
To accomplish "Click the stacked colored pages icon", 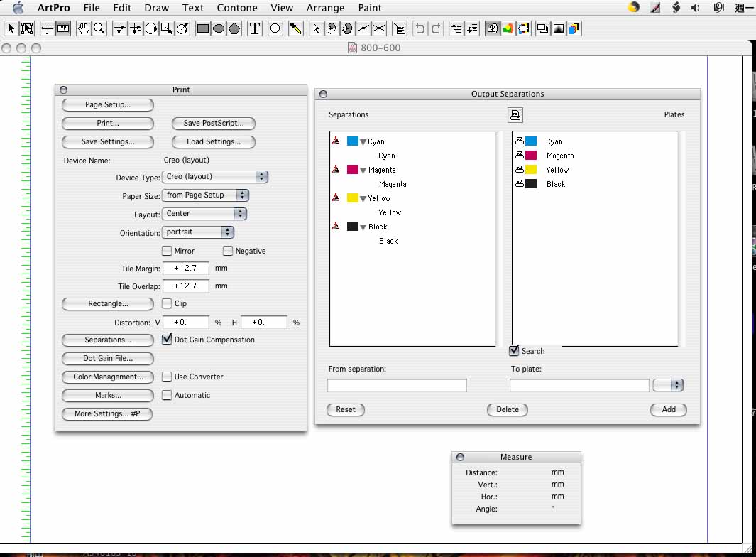I will [574, 28].
